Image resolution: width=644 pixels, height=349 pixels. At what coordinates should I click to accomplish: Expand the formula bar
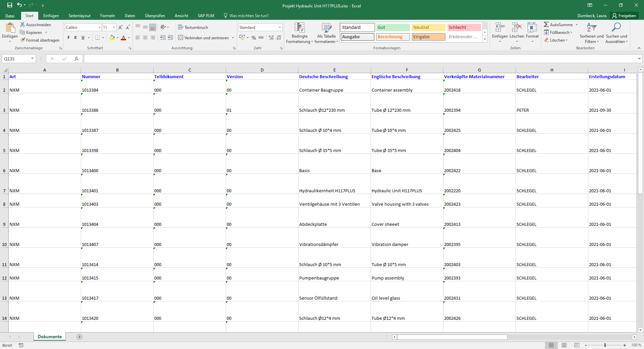click(639, 59)
